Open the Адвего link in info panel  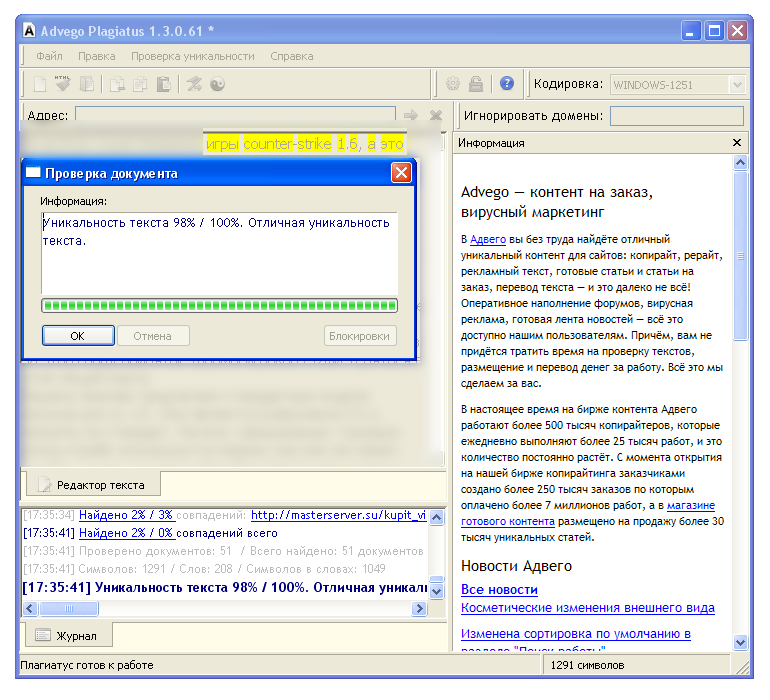coord(488,239)
